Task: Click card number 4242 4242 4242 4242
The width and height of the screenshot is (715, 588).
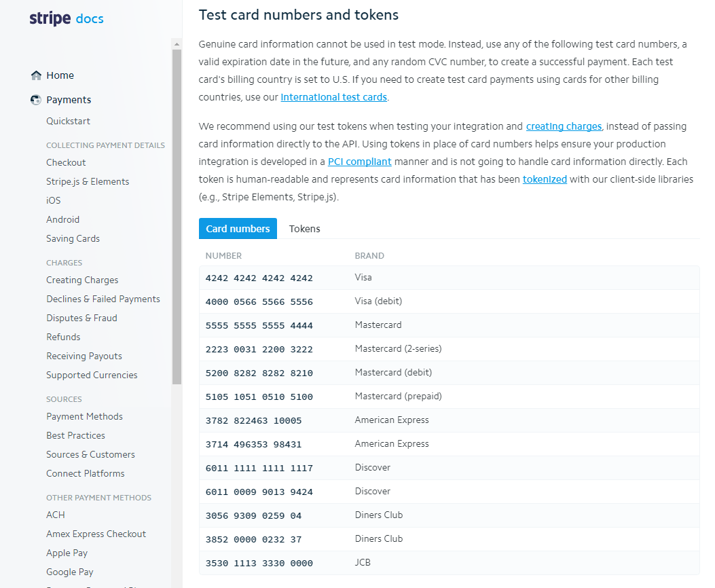Action: [x=259, y=278]
